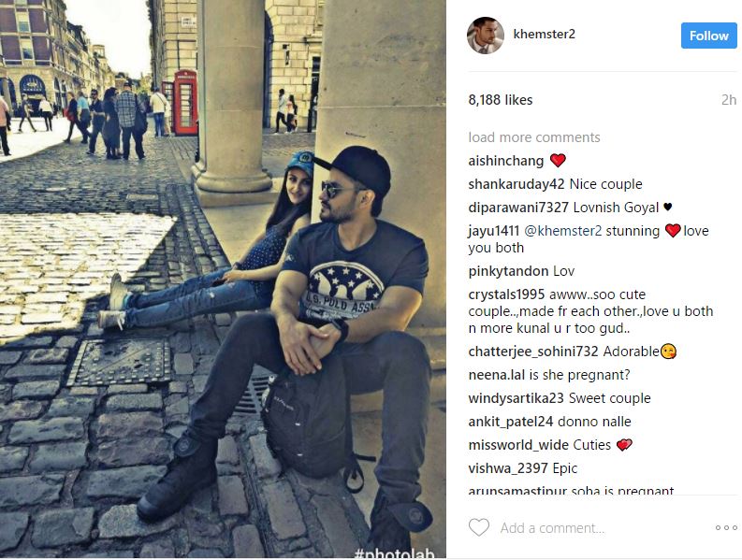Open the 8,188 likes list
Viewport: 742px width, 560px height.
[x=501, y=100]
